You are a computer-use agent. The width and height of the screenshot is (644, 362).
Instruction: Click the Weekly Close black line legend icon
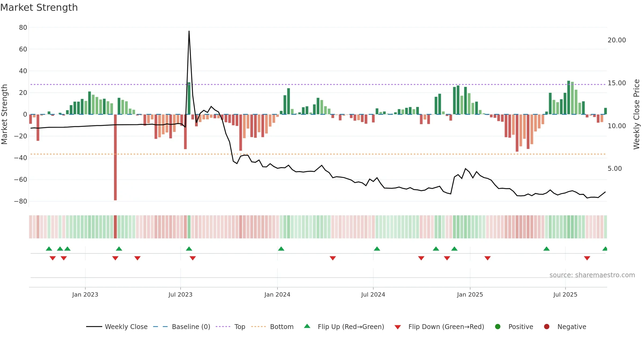(x=94, y=327)
